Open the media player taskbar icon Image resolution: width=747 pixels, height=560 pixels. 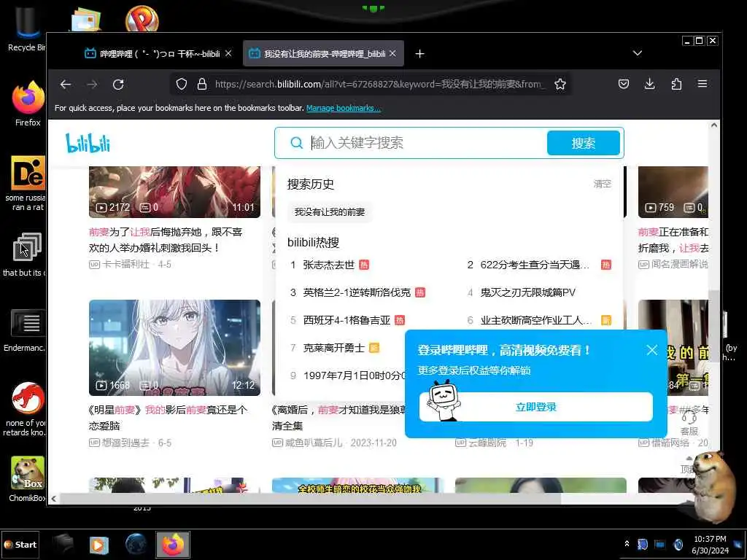point(99,545)
